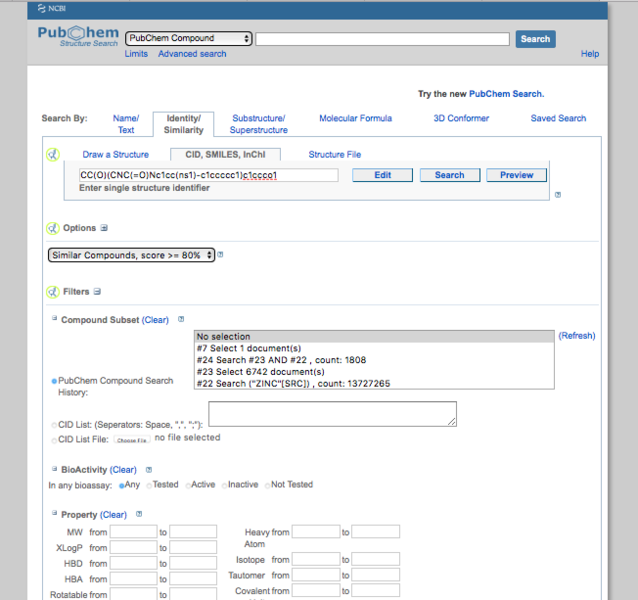The height and width of the screenshot is (600, 638).
Task: Collapse the Property section
Action: [55, 513]
